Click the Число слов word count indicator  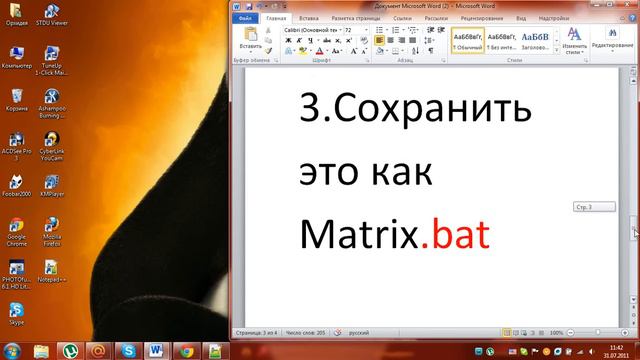coord(305,333)
